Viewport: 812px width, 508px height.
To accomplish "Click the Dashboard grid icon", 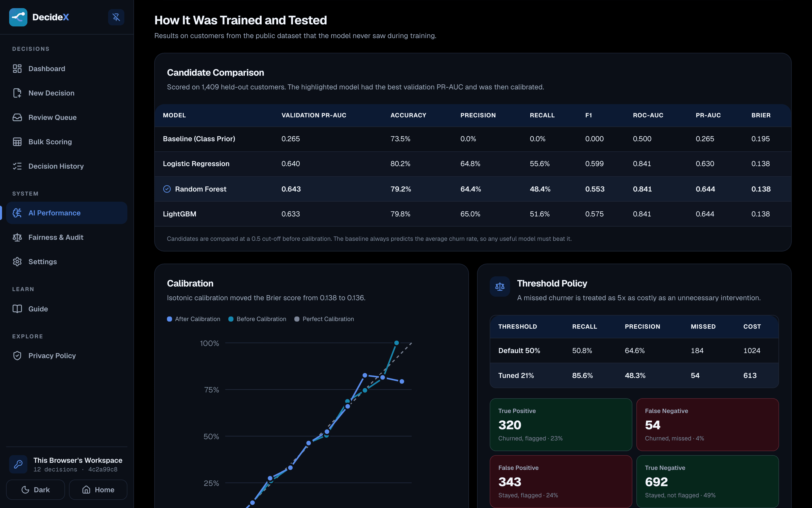I will point(17,69).
